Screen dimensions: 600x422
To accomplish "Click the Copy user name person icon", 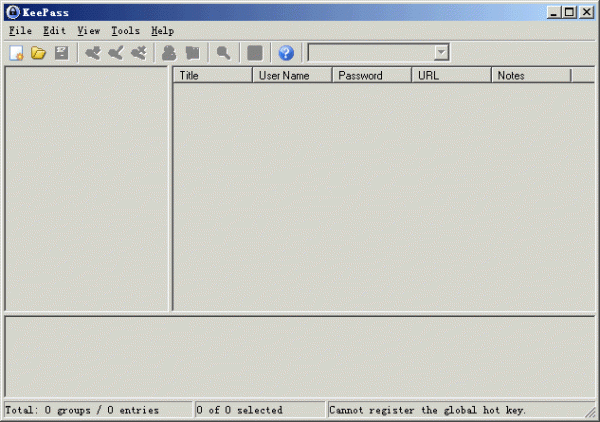I will tap(169, 53).
